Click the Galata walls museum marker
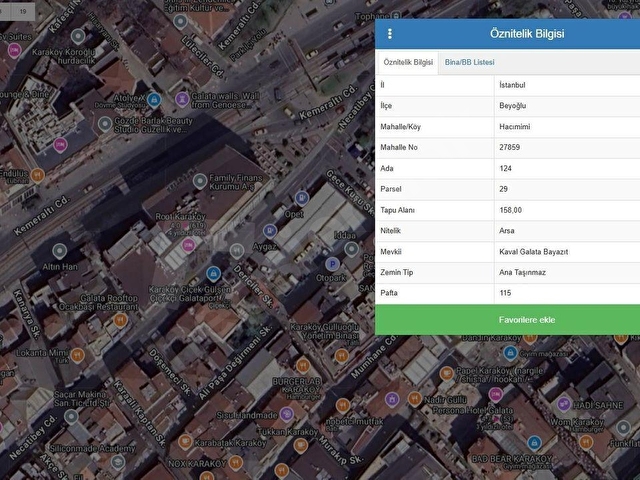 tap(182, 99)
